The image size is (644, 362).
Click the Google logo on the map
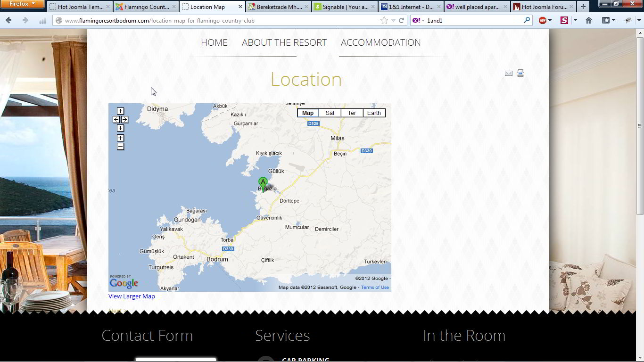124,282
